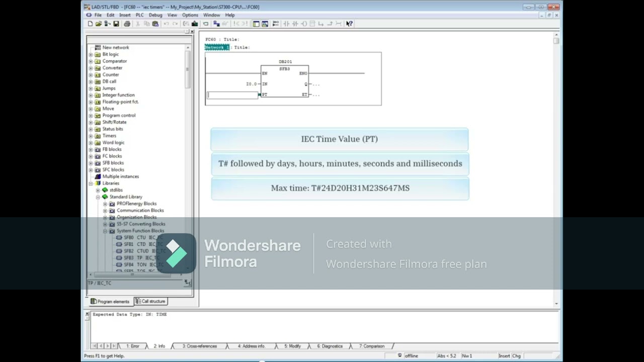The width and height of the screenshot is (644, 362).
Task: Click the New network icon in tree
Action: (98, 47)
